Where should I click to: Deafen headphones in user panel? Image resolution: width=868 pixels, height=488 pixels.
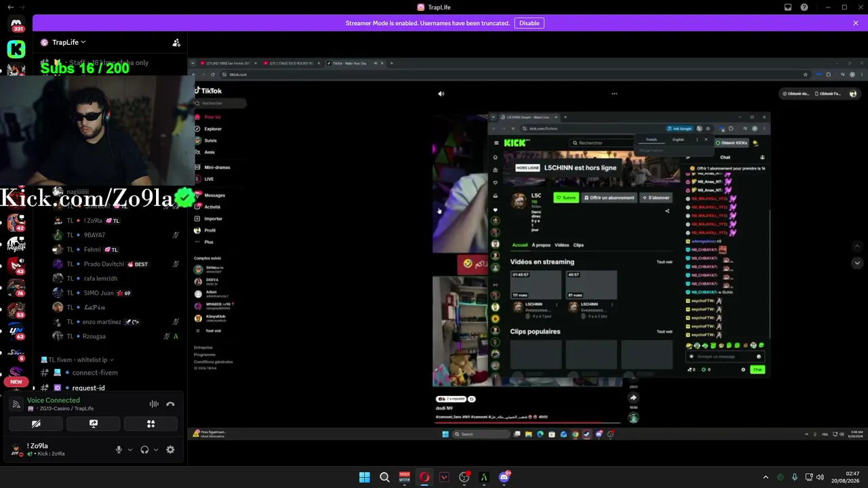[144, 449]
